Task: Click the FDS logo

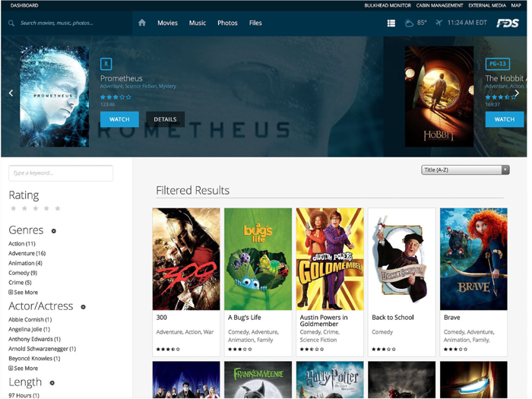Action: pyautogui.click(x=508, y=23)
